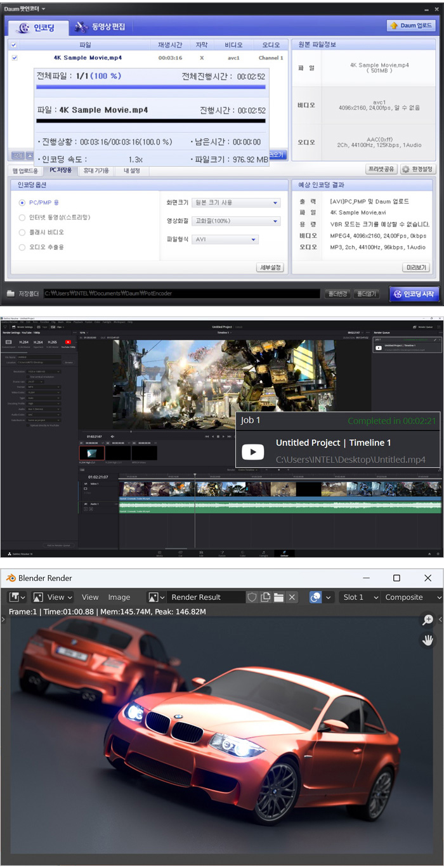
Task: Open the Blender Image menu
Action: click(119, 597)
